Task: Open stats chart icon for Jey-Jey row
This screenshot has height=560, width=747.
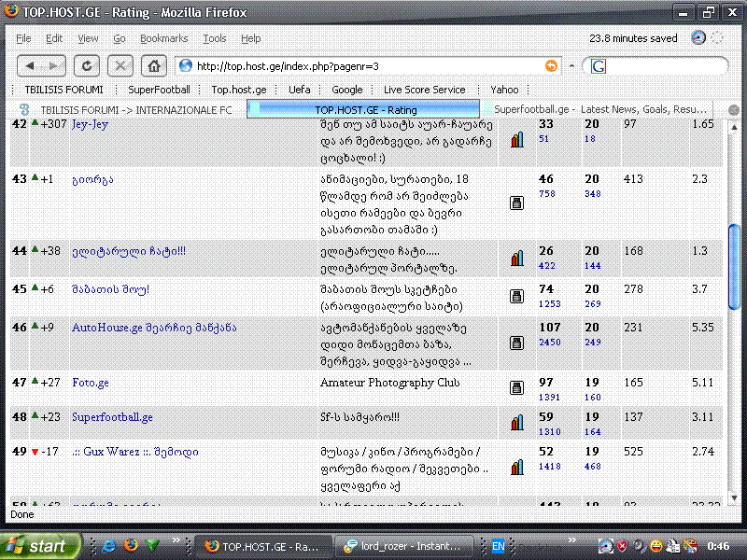Action: [516, 139]
